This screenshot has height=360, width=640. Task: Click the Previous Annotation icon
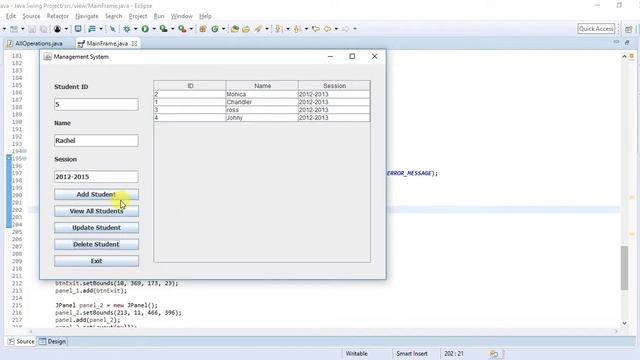(297, 29)
